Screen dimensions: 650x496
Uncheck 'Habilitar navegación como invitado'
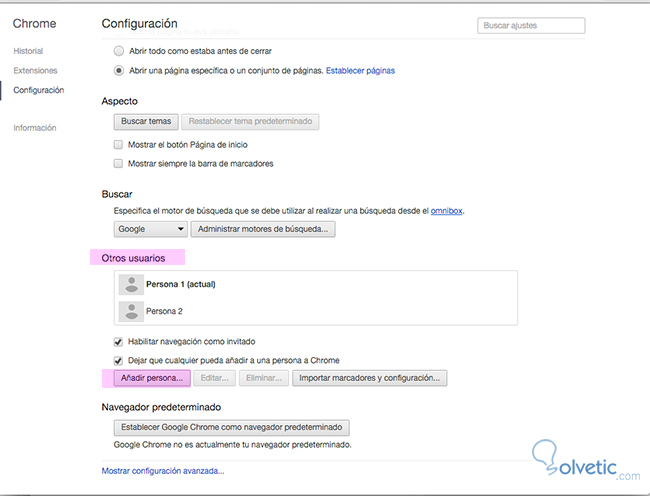[x=119, y=342]
